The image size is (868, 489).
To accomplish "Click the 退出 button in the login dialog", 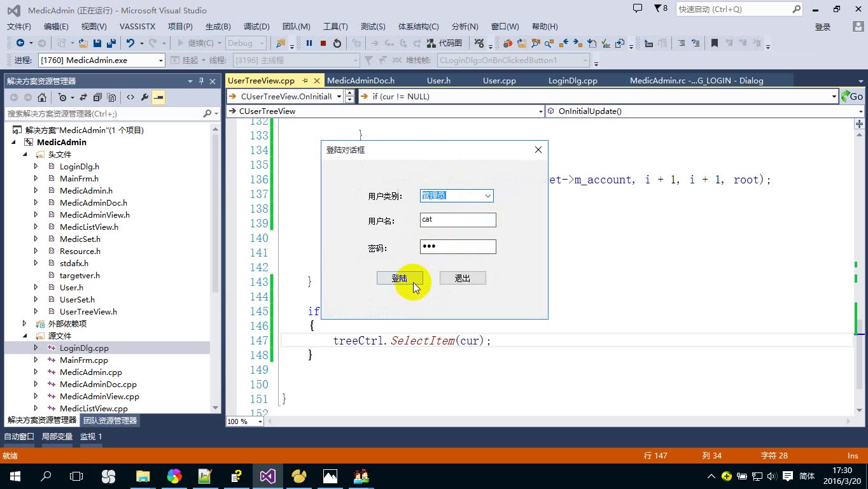I will [x=463, y=278].
